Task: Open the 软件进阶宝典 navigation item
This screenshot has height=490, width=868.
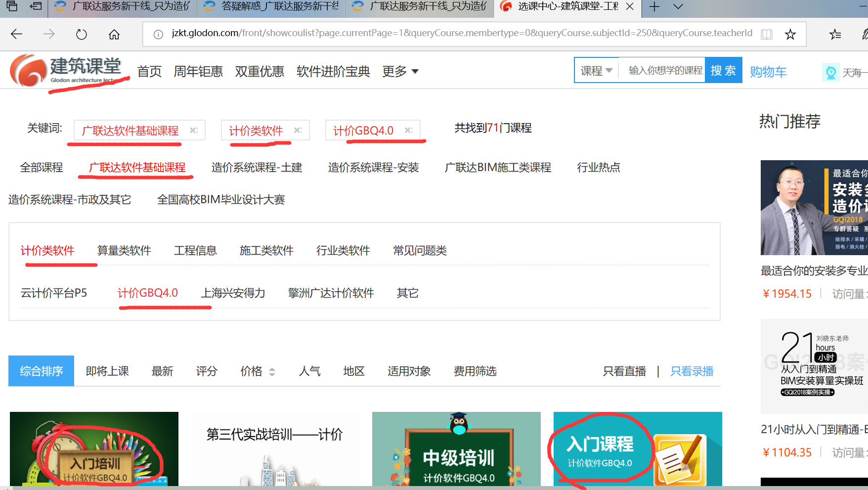Action: pyautogui.click(x=333, y=71)
